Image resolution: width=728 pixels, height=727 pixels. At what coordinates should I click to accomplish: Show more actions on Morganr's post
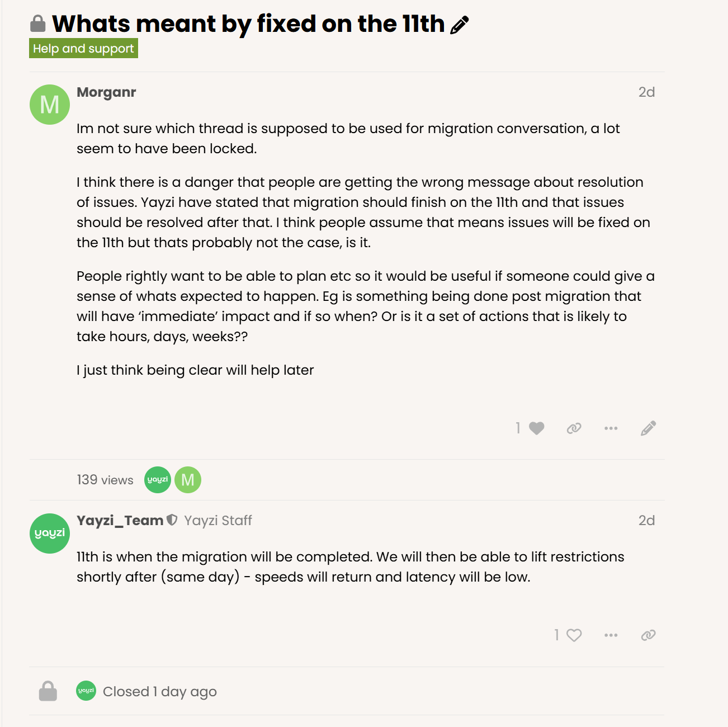611,428
